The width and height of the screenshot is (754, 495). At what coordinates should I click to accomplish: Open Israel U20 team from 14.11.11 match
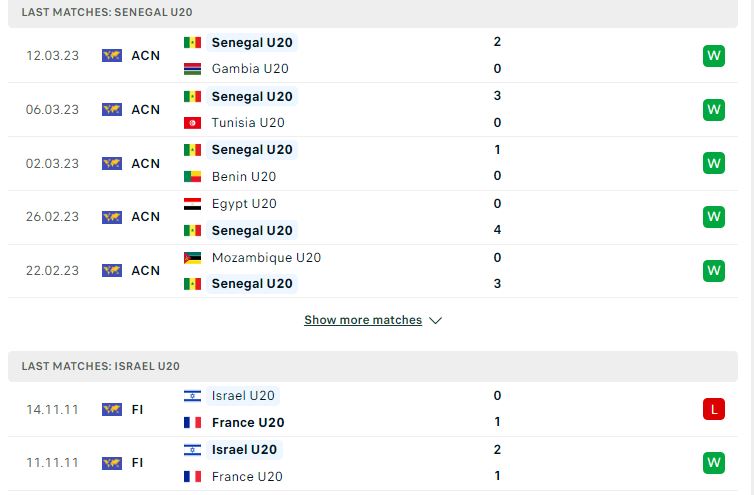(243, 396)
